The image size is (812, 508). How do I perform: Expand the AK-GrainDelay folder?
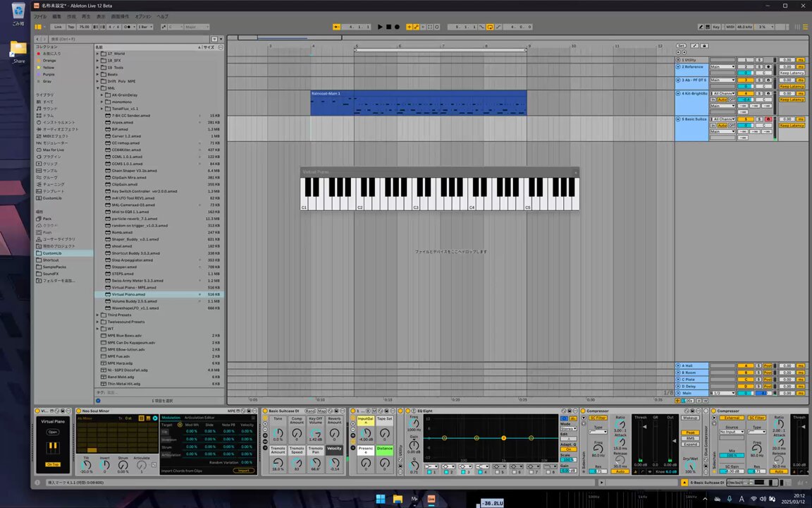pyautogui.click(x=102, y=95)
